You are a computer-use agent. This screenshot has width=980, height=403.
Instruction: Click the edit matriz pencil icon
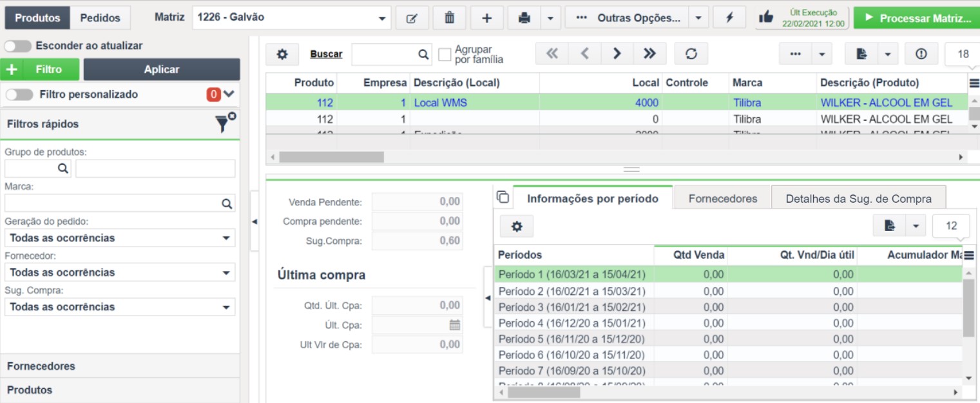point(412,18)
